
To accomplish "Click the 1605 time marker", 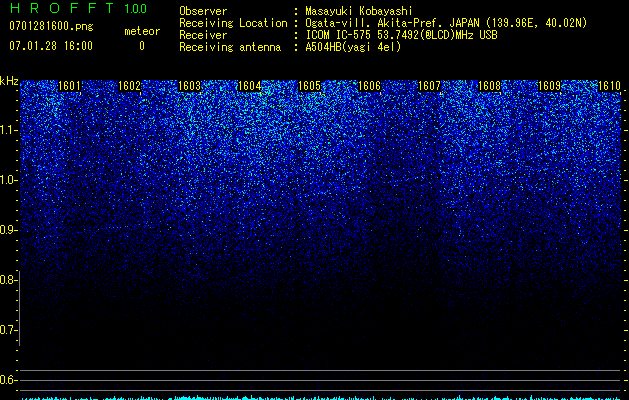I will click(309, 86).
